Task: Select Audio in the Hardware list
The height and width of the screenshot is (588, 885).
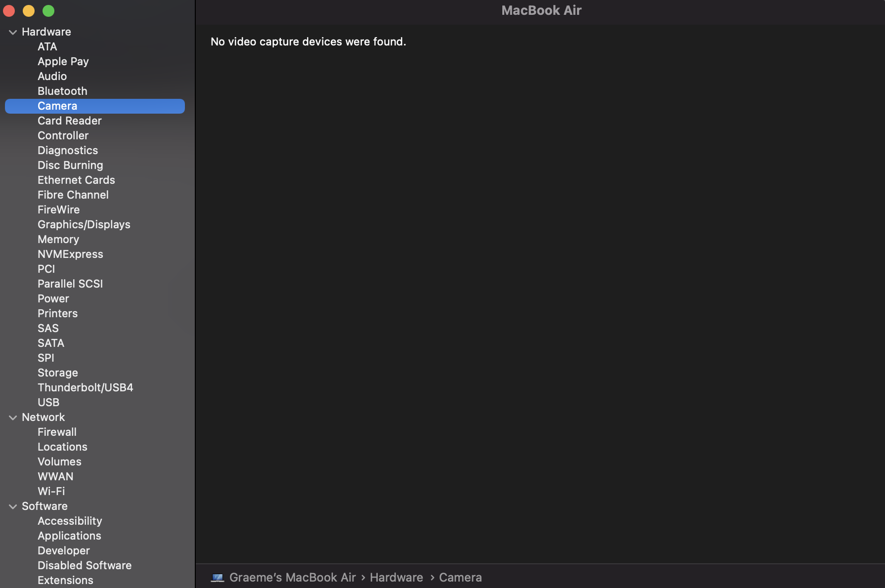Action: click(52, 76)
